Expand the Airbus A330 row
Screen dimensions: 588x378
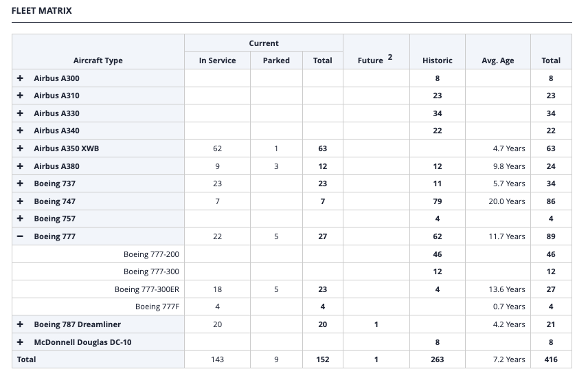21,113
